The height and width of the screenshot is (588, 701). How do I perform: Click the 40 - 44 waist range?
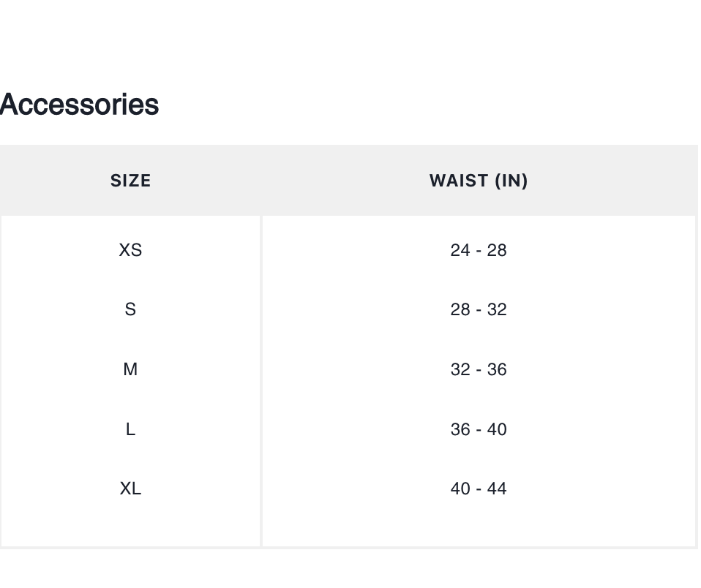coord(479,489)
